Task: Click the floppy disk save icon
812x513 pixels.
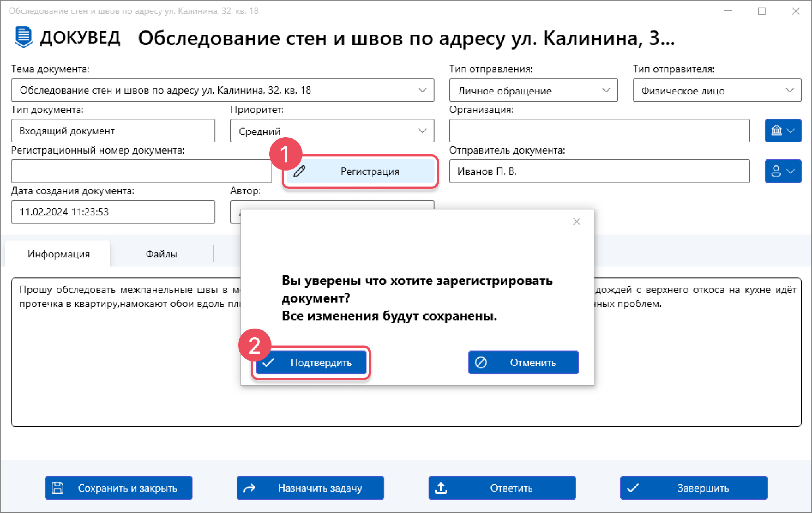Action: point(57,488)
